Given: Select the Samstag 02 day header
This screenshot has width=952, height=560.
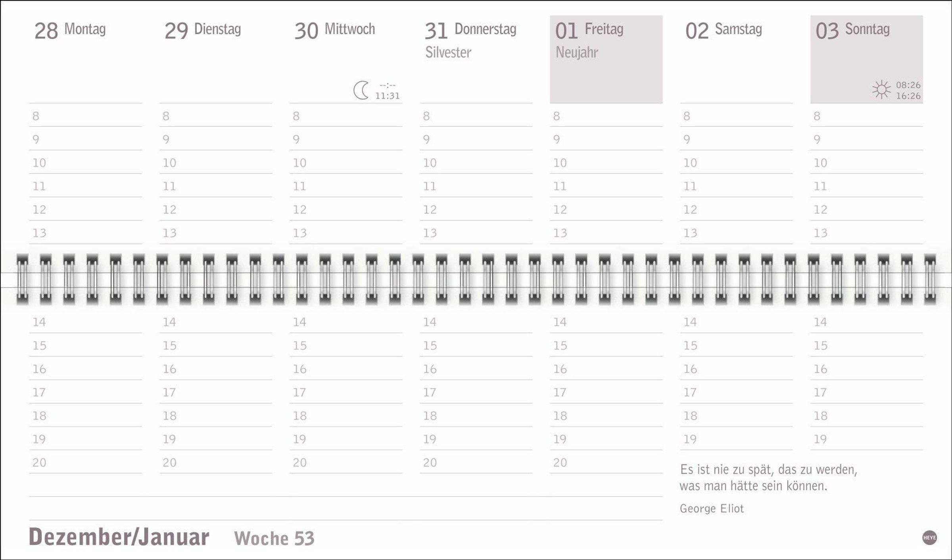Looking at the screenshot, I should point(724,30).
